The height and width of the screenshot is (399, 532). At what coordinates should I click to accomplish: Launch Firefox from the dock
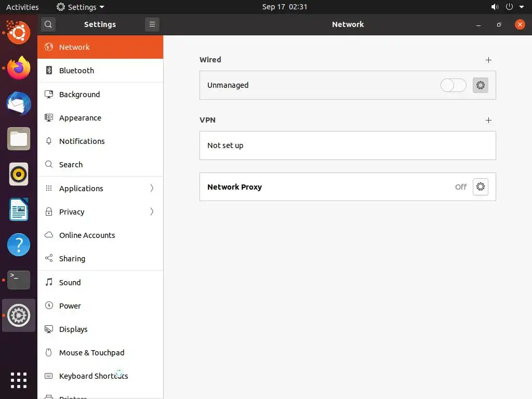point(19,68)
